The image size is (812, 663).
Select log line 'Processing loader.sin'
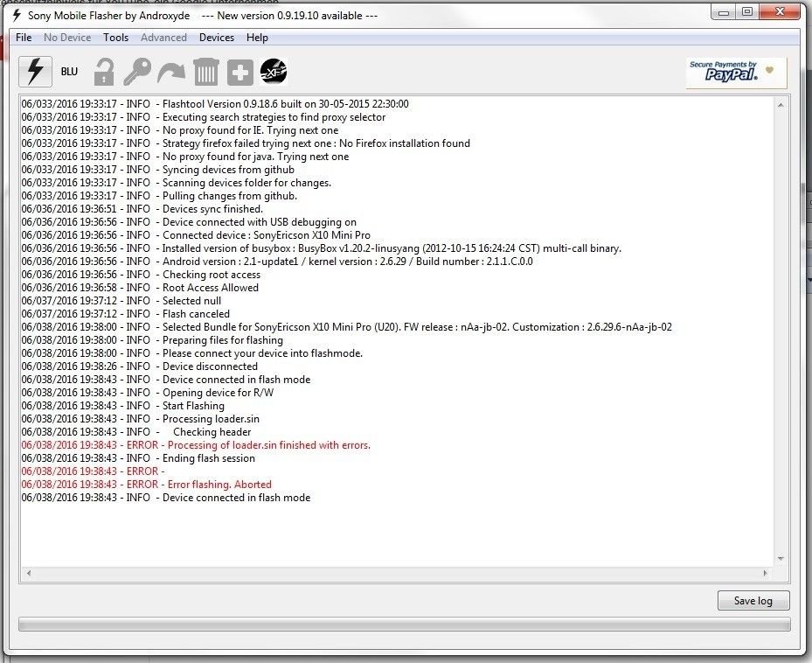141,419
